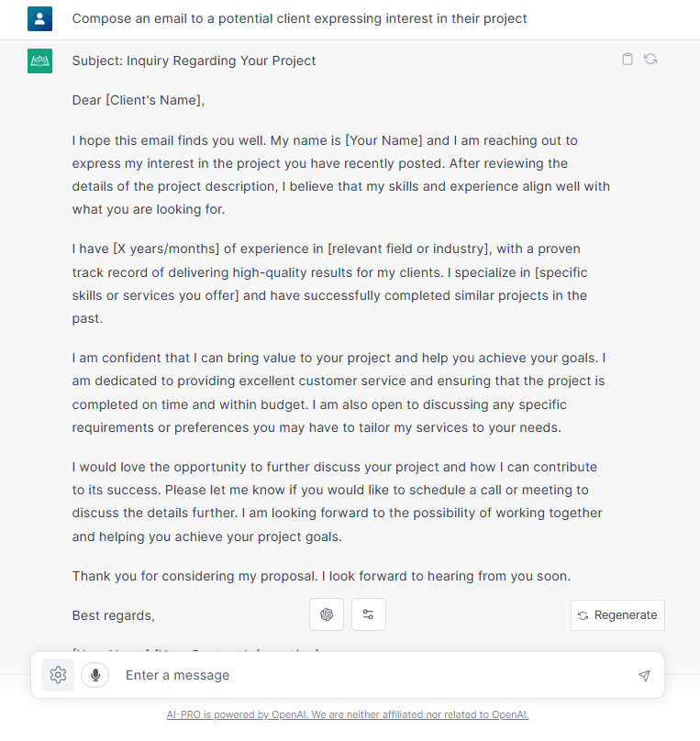This screenshot has width=700, height=741.
Task: Click the 'Thank you for considering my proposal' line
Action: pyautogui.click(x=321, y=576)
